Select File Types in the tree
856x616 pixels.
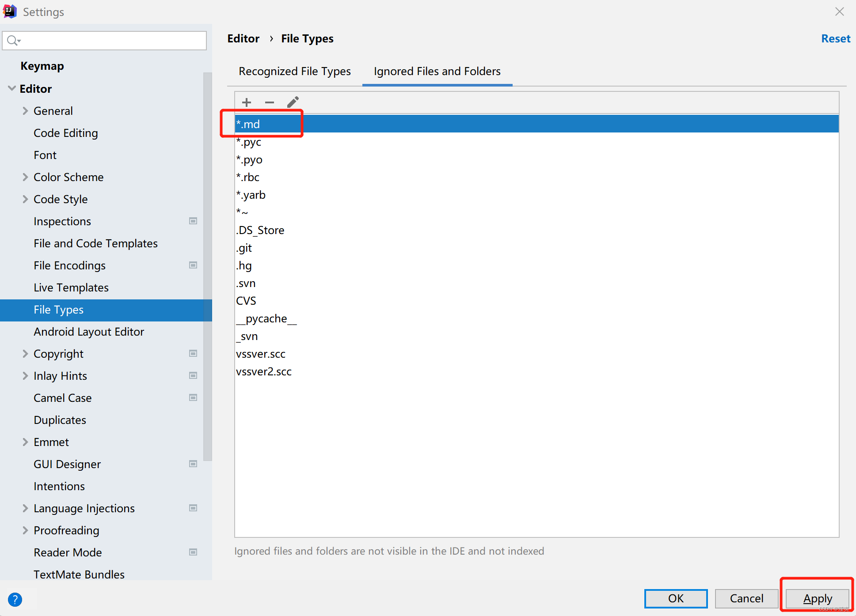point(106,310)
